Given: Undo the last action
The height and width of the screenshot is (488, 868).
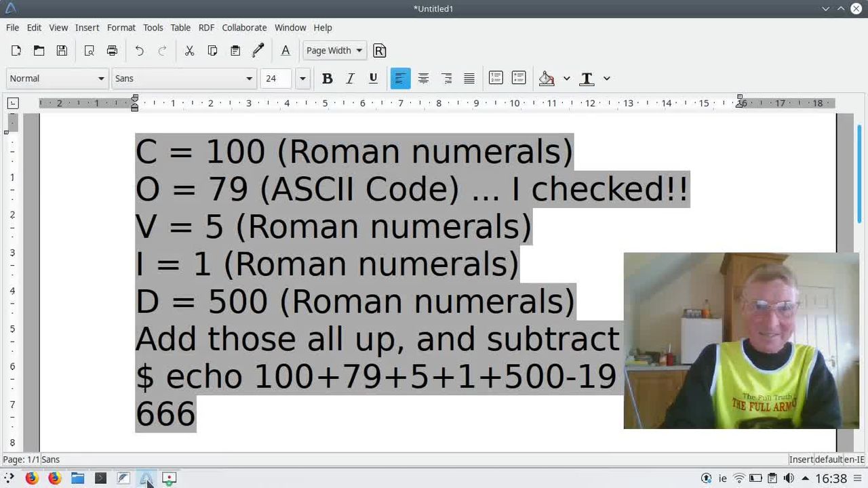Looking at the screenshot, I should point(139,51).
